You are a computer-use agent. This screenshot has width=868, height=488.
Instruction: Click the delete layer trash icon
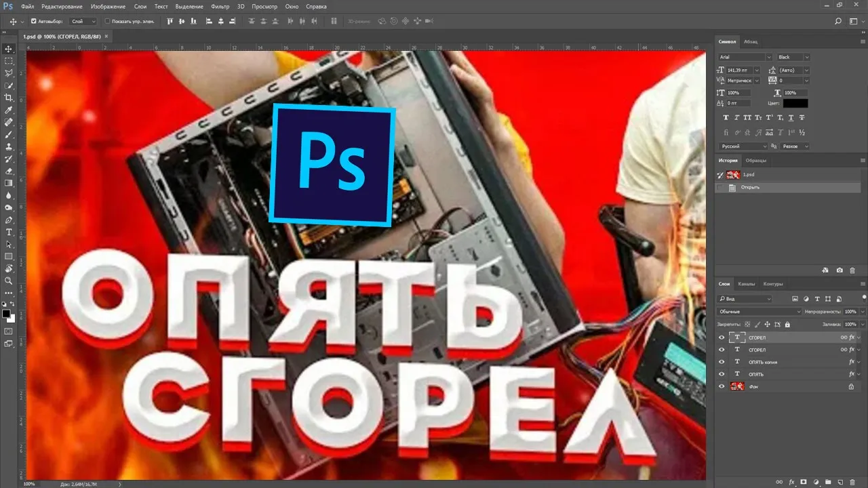click(852, 481)
